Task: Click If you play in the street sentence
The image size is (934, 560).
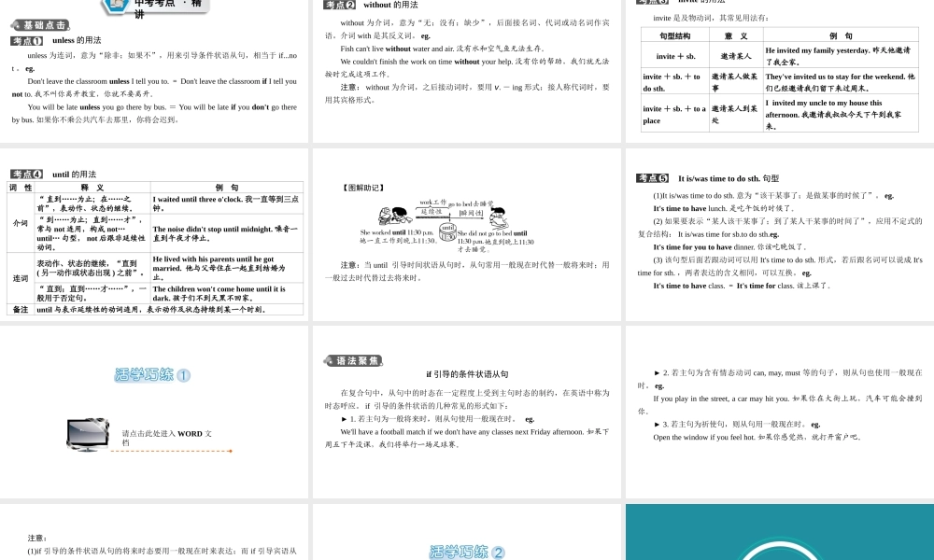Action: [x=780, y=405]
